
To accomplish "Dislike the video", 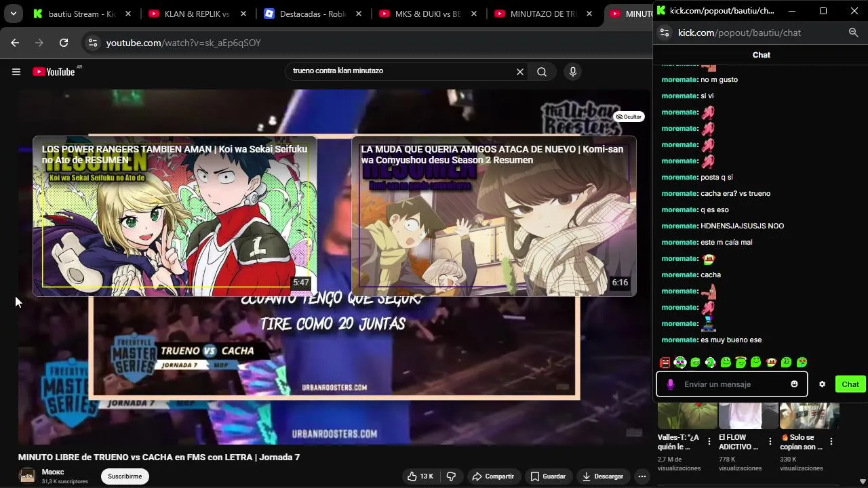I will click(451, 476).
